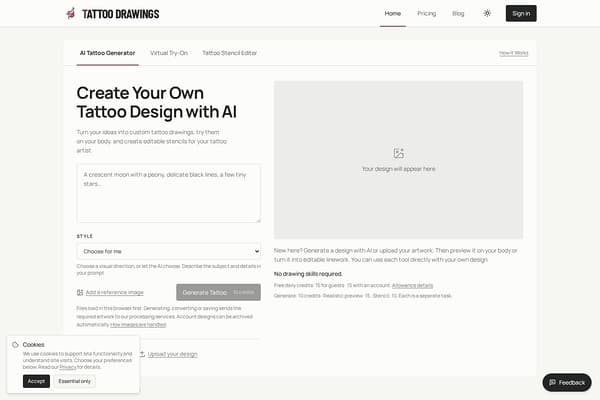Screen dimensions: 600x400
Task: Choose Essential only cookies
Action: [x=75, y=381]
